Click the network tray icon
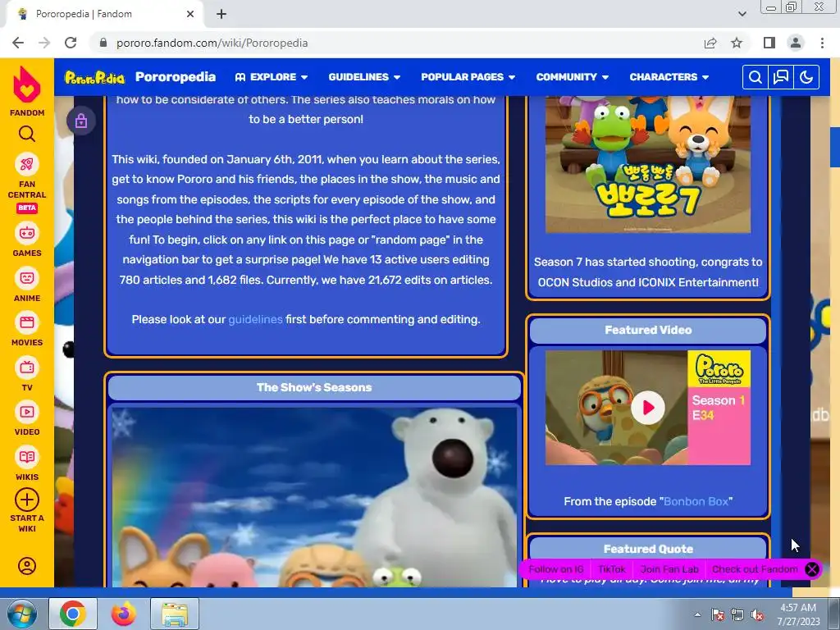 [737, 614]
